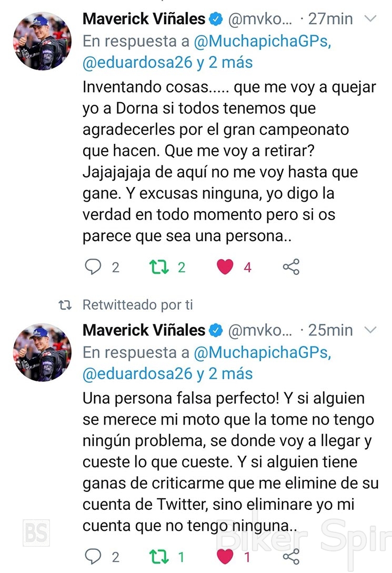Open @MuchapichaGPs mention in second tweet

point(263,353)
